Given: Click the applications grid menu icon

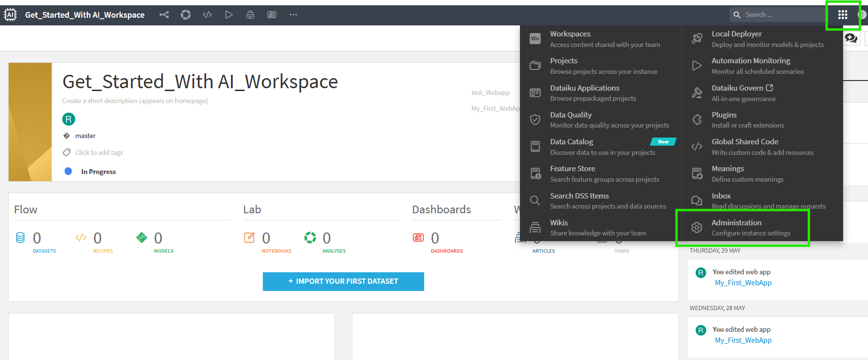Looking at the screenshot, I should click(x=843, y=15).
